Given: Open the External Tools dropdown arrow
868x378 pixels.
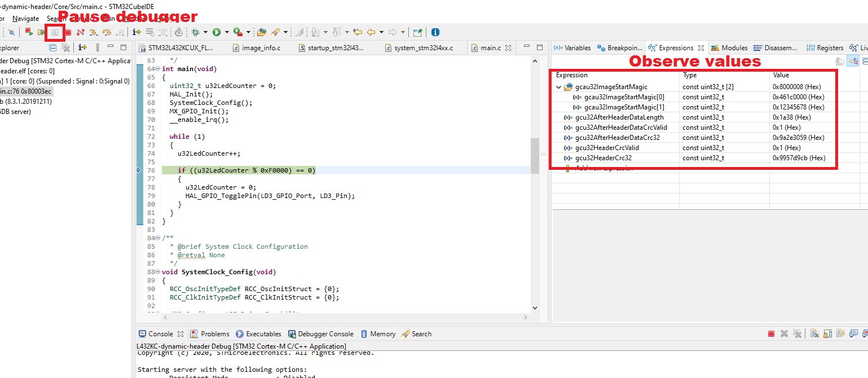Looking at the screenshot, I should coord(247,32).
